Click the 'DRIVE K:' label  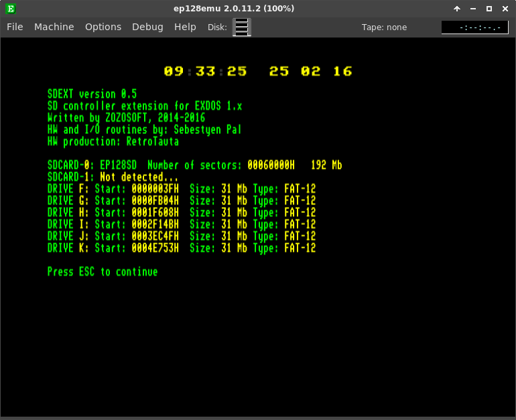[x=68, y=249]
